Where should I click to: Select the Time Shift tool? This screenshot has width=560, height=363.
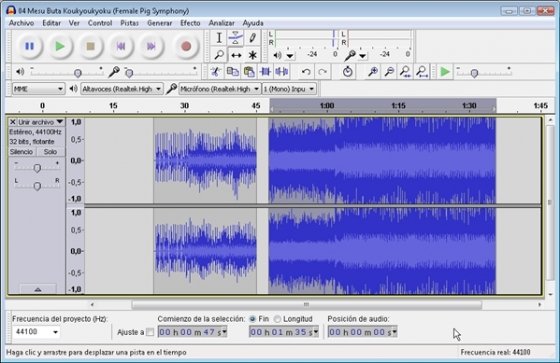coord(235,55)
